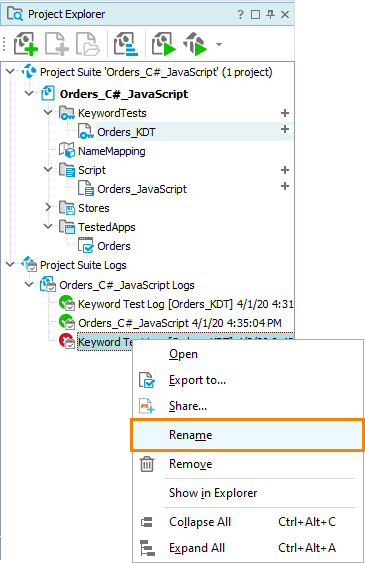
Task: Click the failed red Keyword Test log icon
Action: pos(67,341)
